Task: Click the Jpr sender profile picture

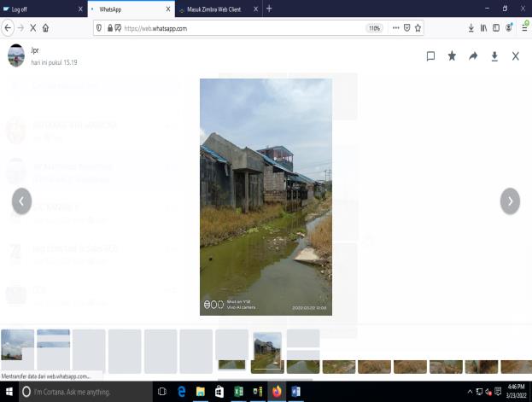Action: (x=16, y=56)
